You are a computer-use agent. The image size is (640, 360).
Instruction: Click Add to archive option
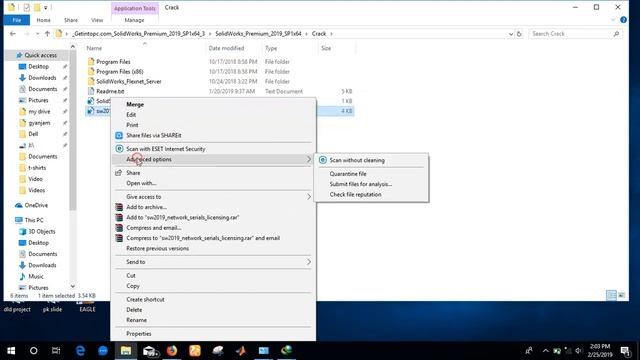(x=146, y=207)
